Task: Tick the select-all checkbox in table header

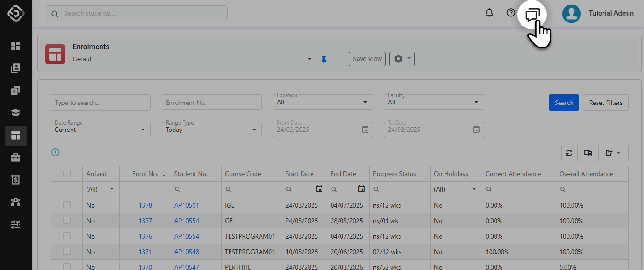Action: pyautogui.click(x=67, y=173)
